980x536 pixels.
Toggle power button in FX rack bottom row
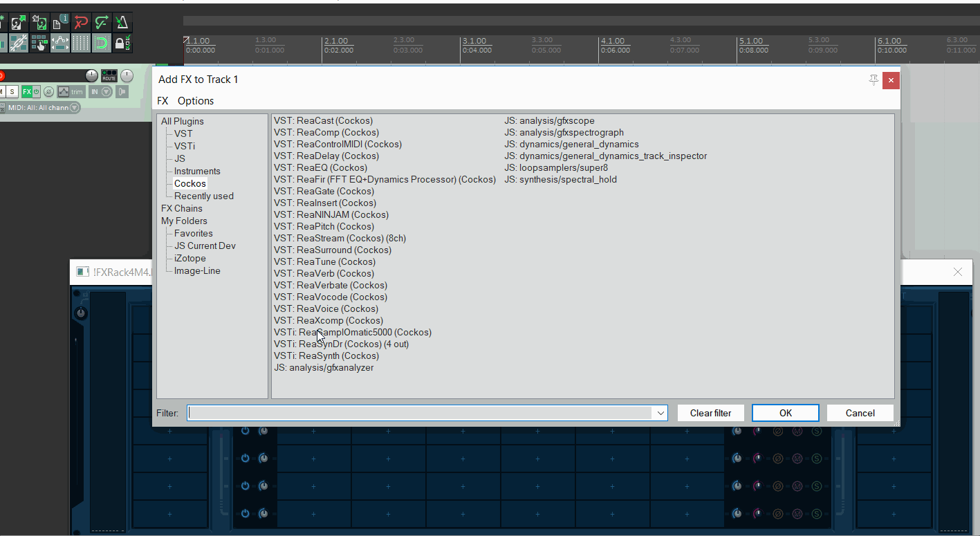245,513
